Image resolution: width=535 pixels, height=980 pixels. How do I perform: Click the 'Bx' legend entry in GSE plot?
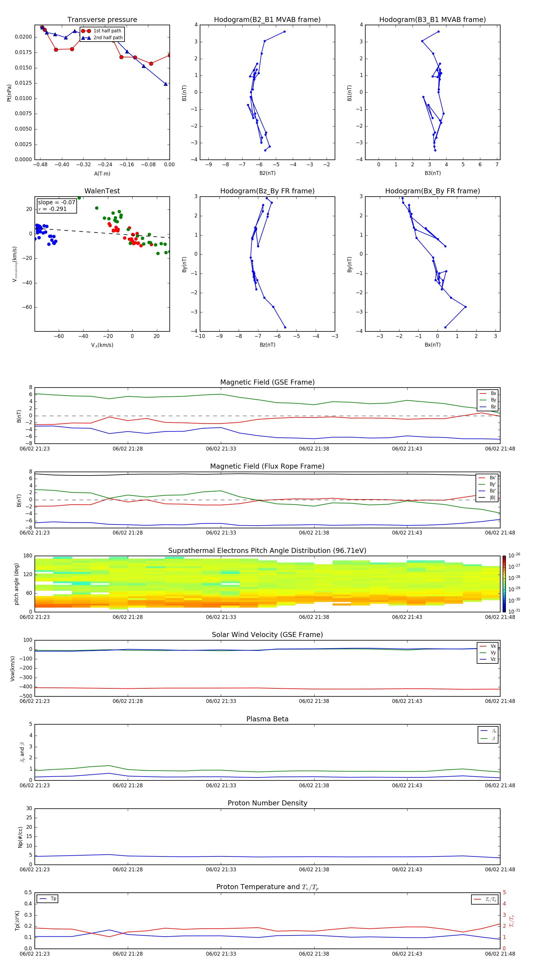[488, 393]
